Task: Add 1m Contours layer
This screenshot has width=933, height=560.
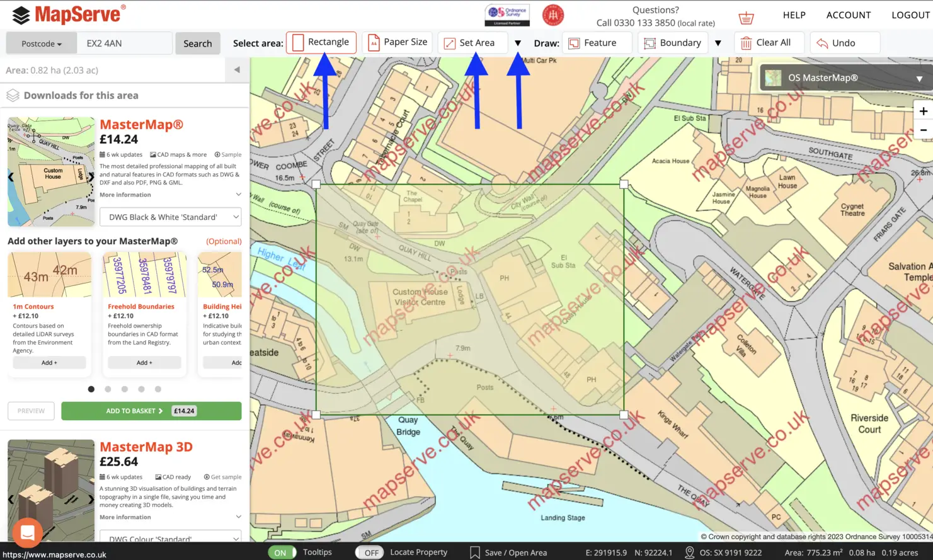Action: click(49, 363)
